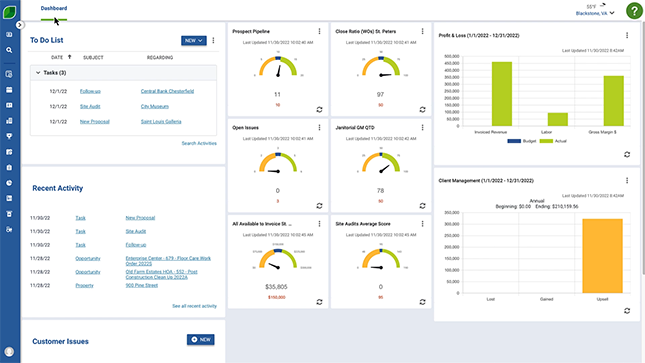Toggle the Budget legend swatch in chart
645x363 pixels.
514,141
